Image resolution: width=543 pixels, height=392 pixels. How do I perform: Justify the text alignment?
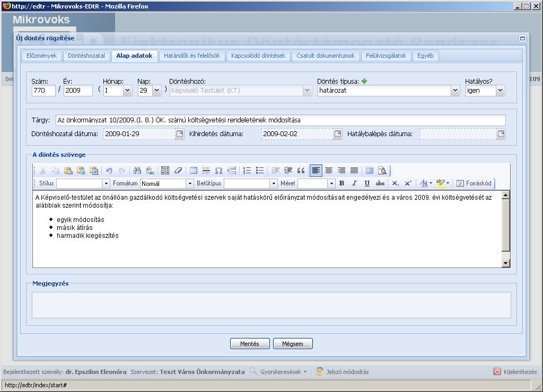(x=354, y=171)
